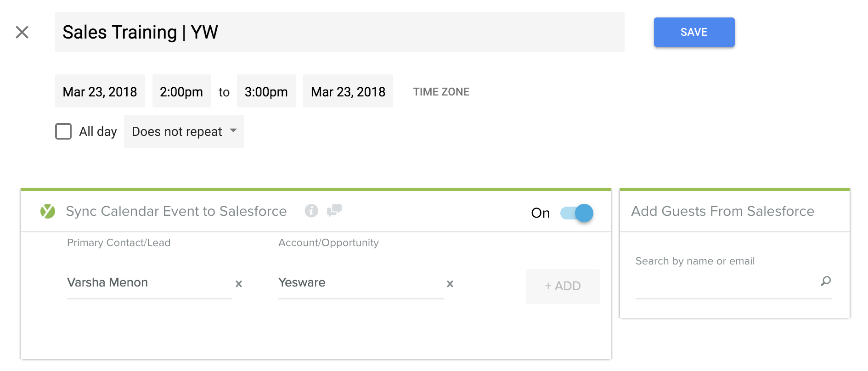The image size is (868, 371).
Task: Click the TIME ZONE link
Action: pyautogui.click(x=441, y=92)
